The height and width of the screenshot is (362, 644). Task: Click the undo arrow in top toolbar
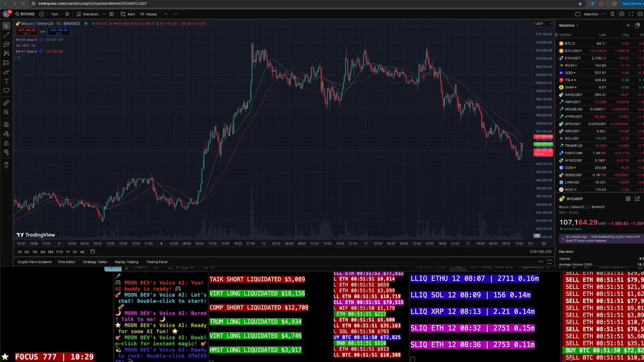click(166, 14)
